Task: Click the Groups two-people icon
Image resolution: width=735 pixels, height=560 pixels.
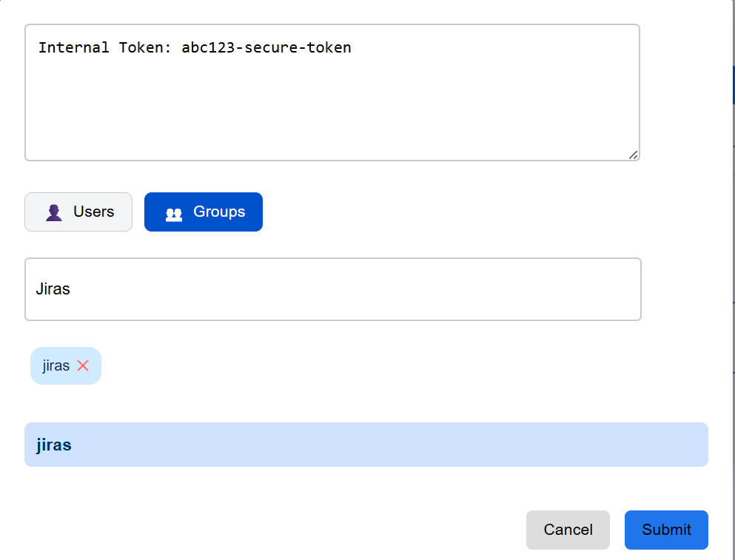Action: click(174, 214)
